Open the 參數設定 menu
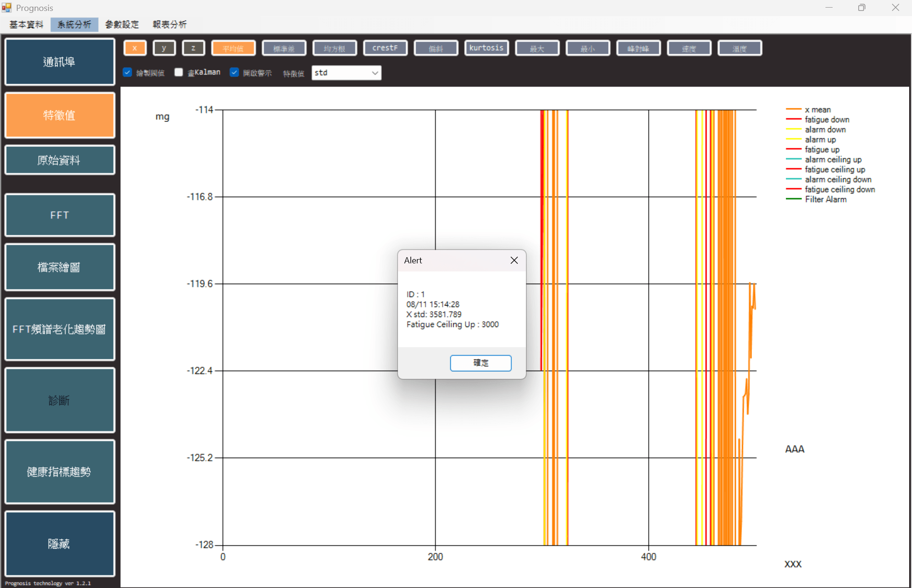This screenshot has width=912, height=588. click(x=122, y=24)
